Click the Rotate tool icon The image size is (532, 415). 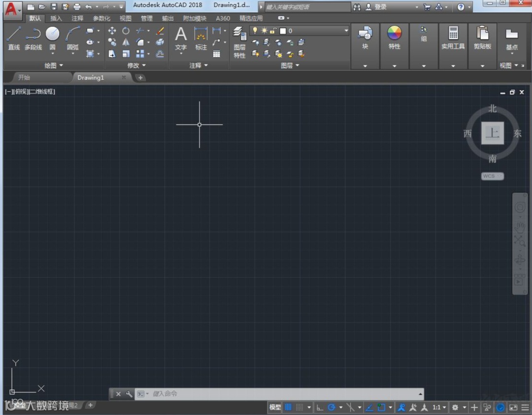(126, 31)
